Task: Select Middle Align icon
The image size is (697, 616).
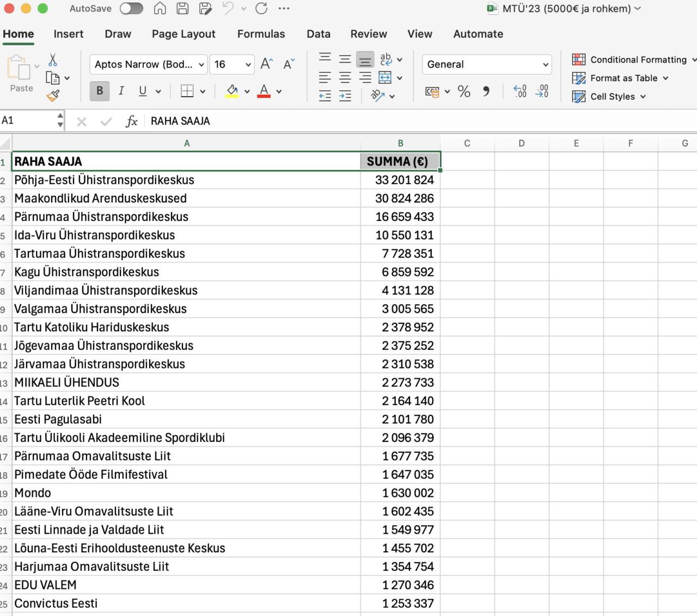Action: [x=345, y=59]
